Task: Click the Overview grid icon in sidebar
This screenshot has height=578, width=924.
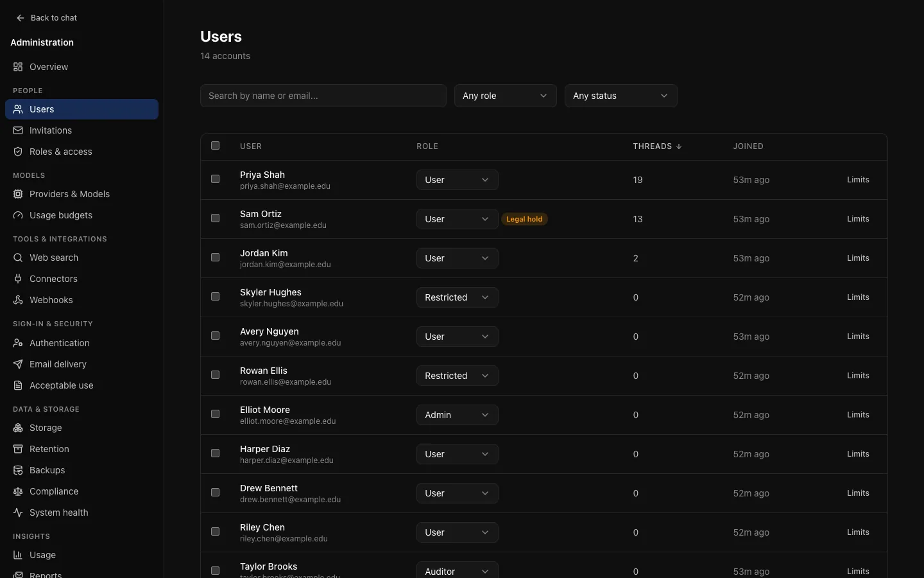Action: tap(18, 67)
